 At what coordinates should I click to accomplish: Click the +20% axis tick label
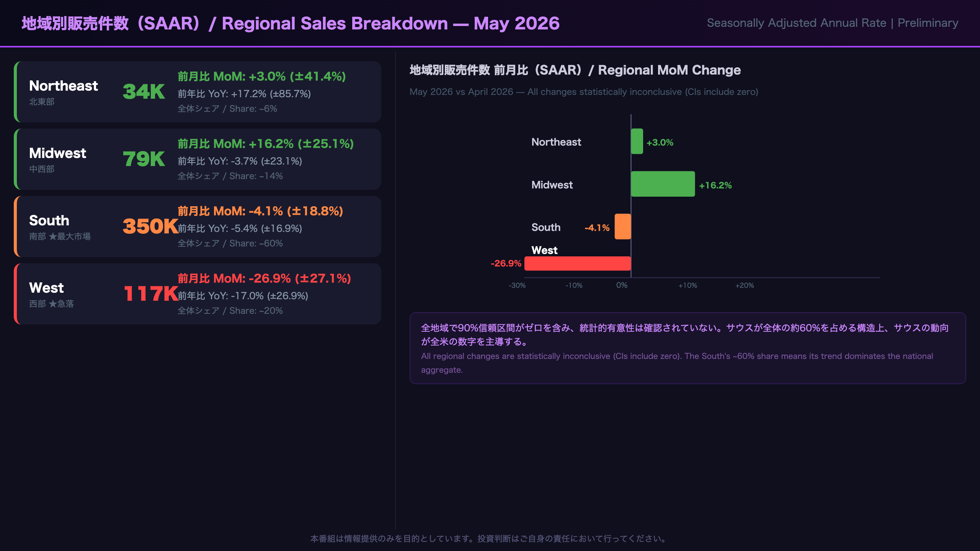(745, 285)
